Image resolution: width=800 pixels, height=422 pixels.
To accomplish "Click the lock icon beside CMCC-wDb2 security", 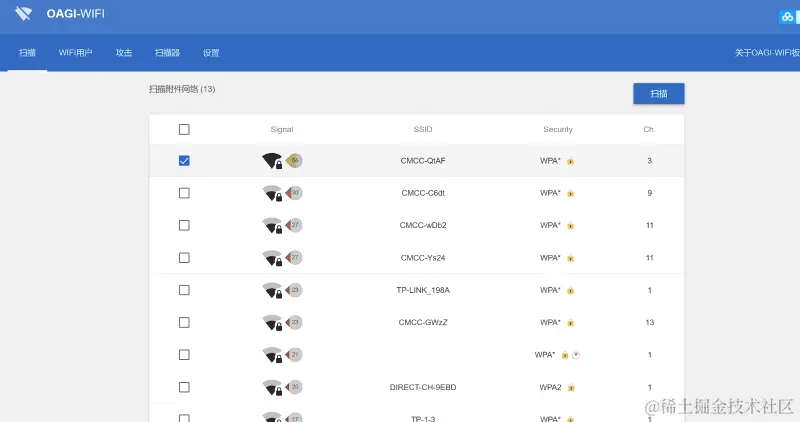I will pos(570,226).
